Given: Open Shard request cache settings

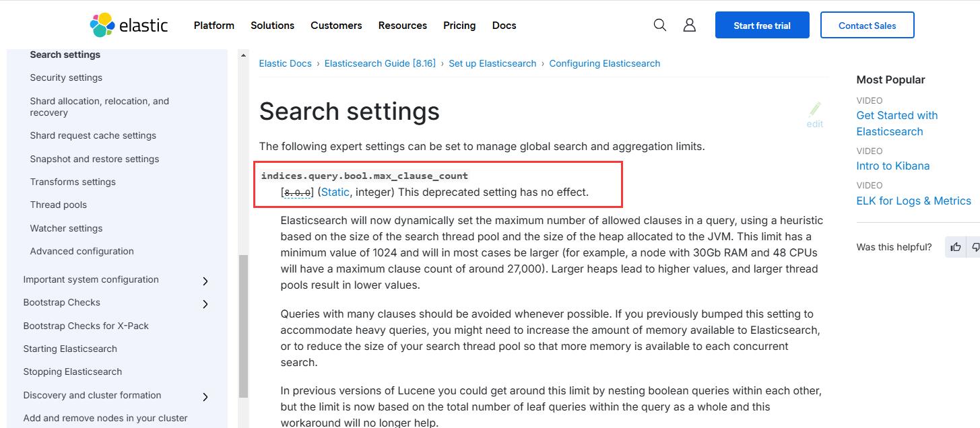Looking at the screenshot, I should tap(93, 135).
